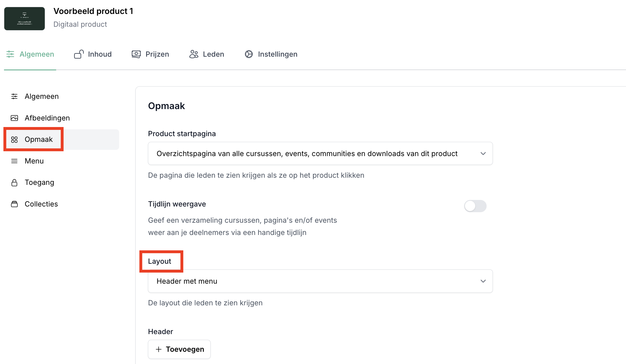Open the Product startpagina dropdown
626x364 pixels.
coord(320,154)
